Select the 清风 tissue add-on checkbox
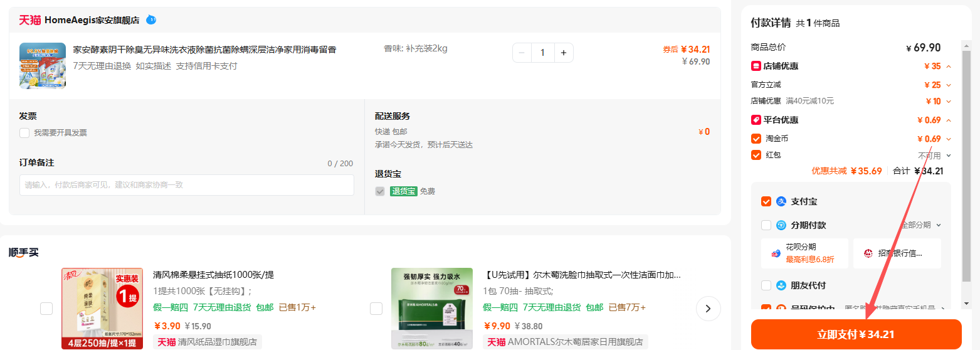This screenshot has width=980, height=350. (46, 309)
